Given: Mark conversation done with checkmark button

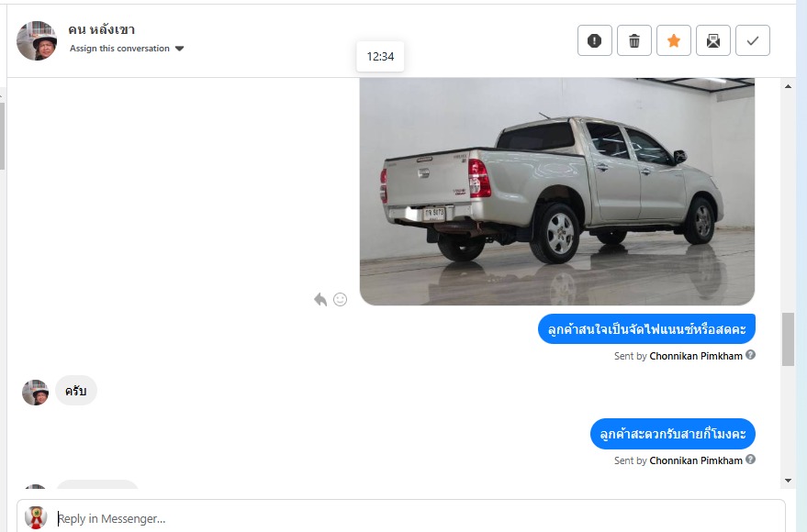Looking at the screenshot, I should coord(753,40).
